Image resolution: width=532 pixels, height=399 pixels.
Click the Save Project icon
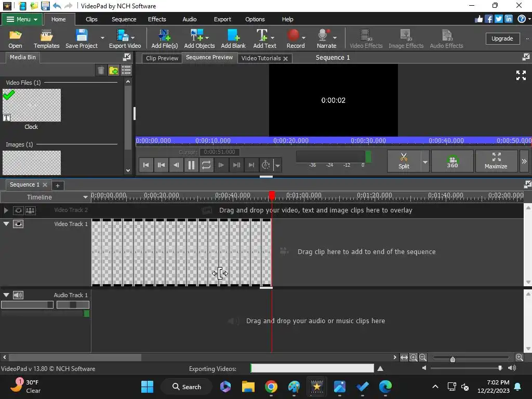[82, 38]
